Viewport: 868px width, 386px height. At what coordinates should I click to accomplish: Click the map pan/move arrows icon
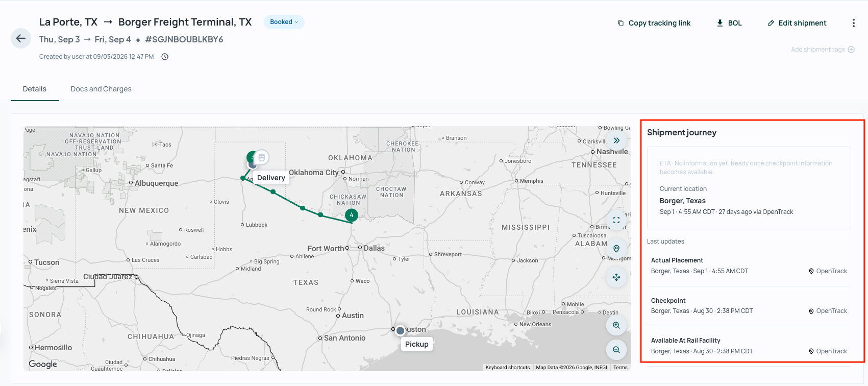pyautogui.click(x=616, y=277)
